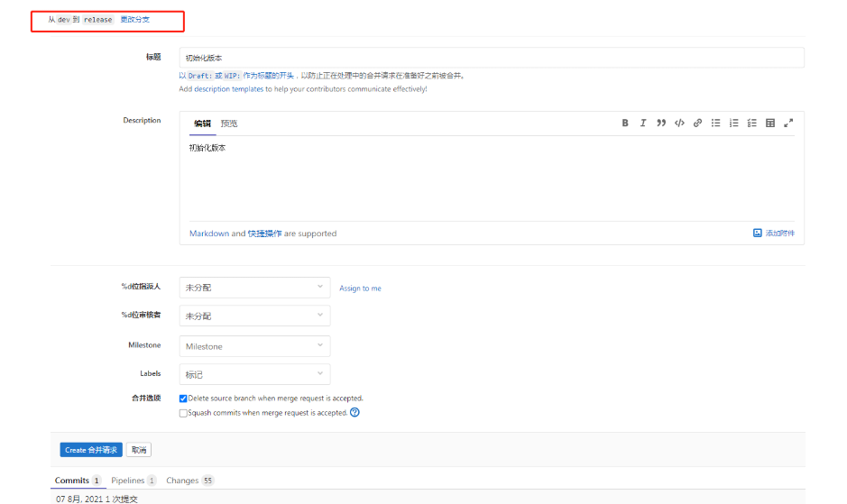
Task: Add a link using link icon
Action: (x=697, y=124)
